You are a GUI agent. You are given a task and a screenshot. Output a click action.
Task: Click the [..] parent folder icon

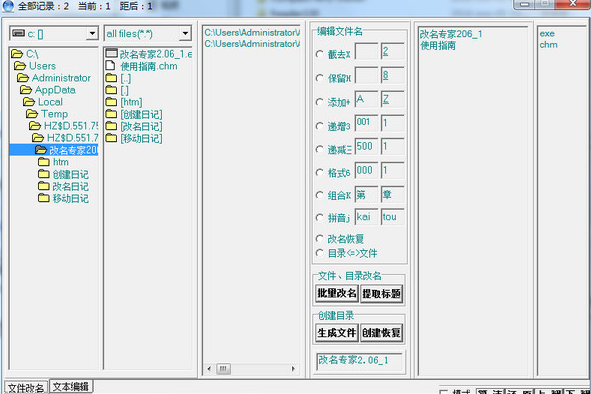[x=111, y=78]
